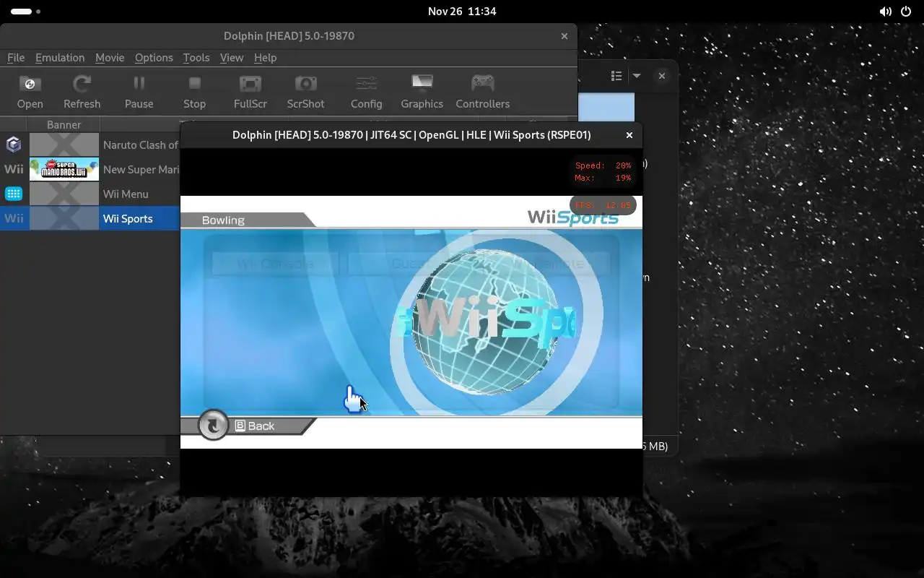Click the Bowling tab label
This screenshot has height=578, width=924.
(x=223, y=220)
